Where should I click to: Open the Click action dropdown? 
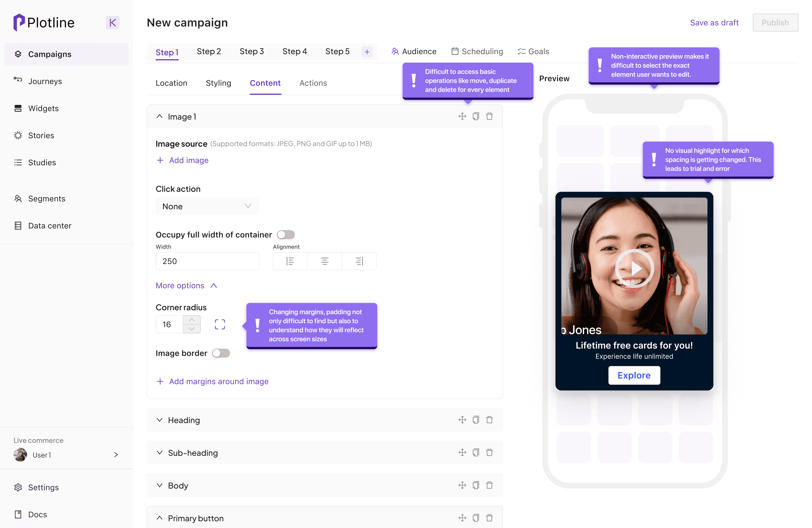coord(207,206)
